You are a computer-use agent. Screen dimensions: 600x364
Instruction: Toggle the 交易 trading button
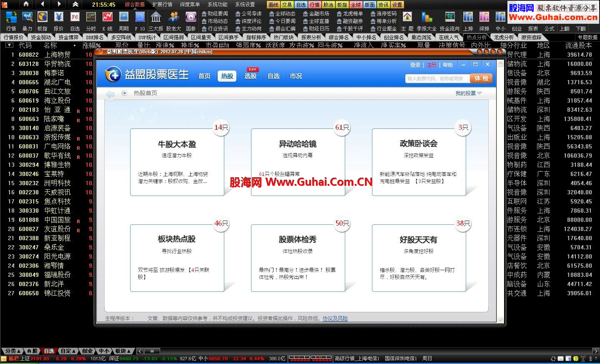287,5
